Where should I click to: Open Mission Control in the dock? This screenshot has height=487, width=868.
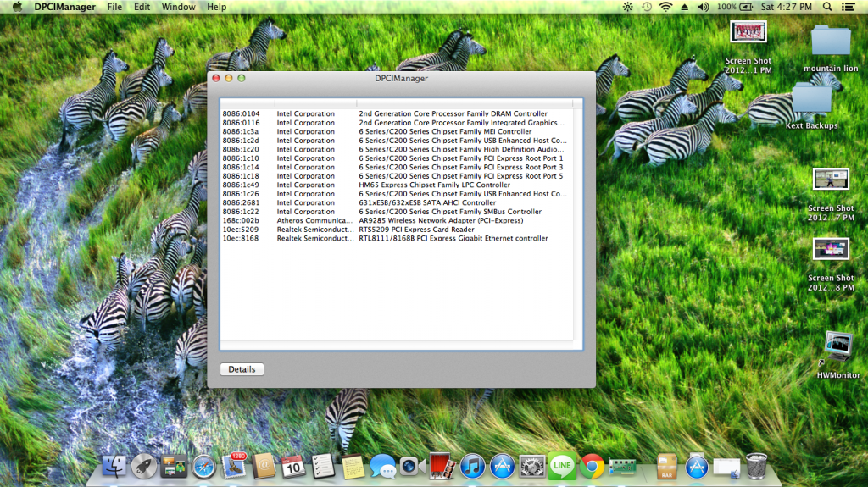click(173, 466)
